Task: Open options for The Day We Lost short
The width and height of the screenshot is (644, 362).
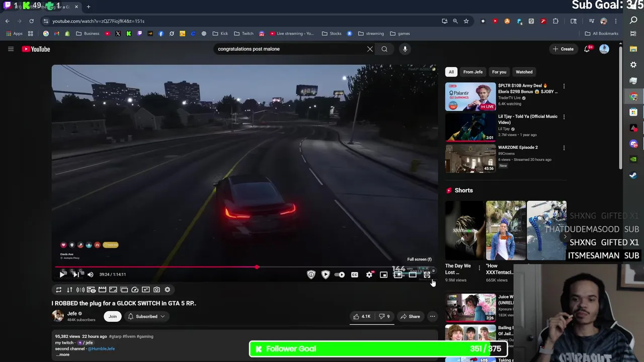Action: click(x=479, y=268)
